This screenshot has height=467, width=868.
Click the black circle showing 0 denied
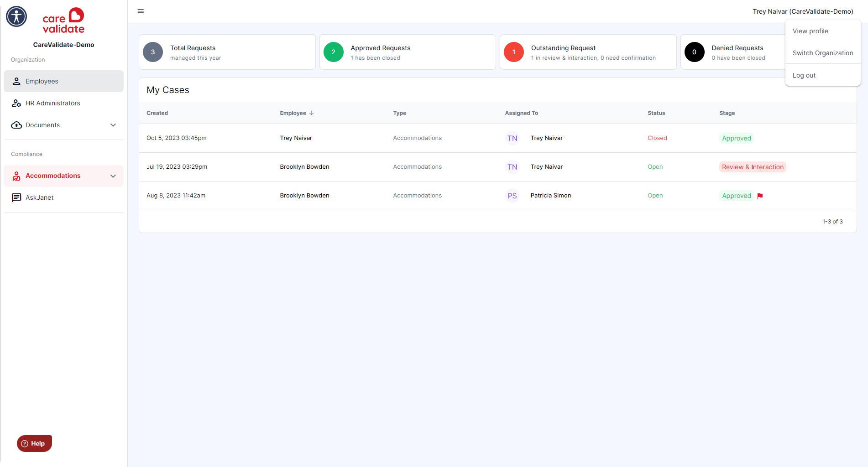(x=695, y=52)
